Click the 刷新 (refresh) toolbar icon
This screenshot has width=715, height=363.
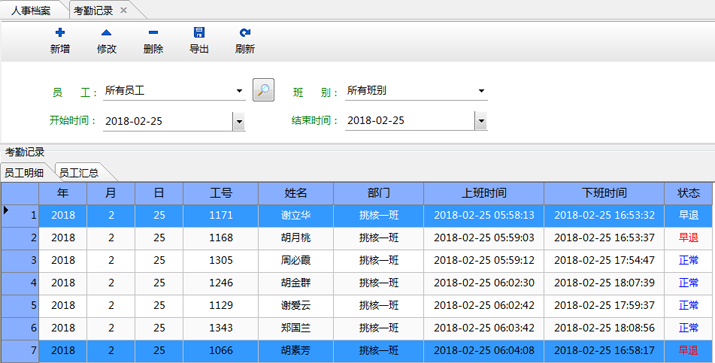click(245, 32)
